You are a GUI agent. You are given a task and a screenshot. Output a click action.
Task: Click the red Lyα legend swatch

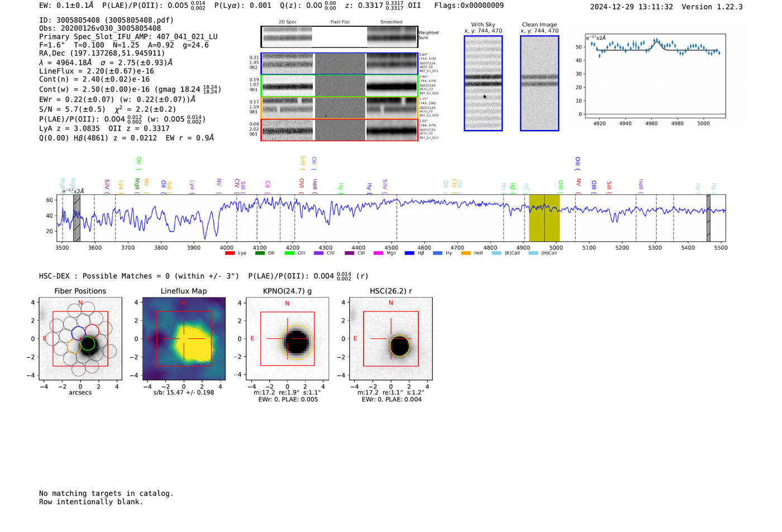[230, 253]
